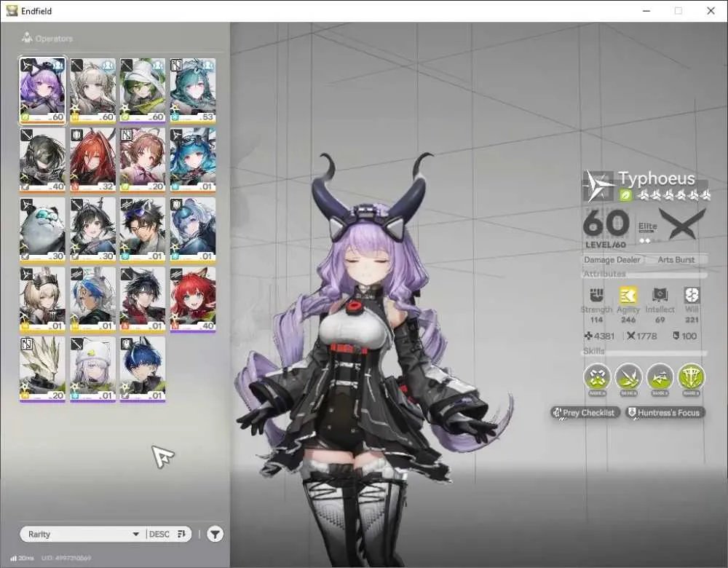
Task: Open the Huntress's Focus talent
Action: 665,412
